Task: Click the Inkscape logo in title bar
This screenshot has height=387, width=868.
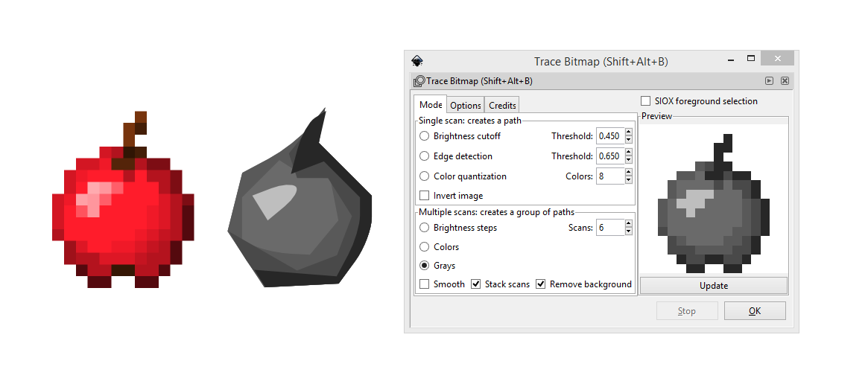Action: 416,61
